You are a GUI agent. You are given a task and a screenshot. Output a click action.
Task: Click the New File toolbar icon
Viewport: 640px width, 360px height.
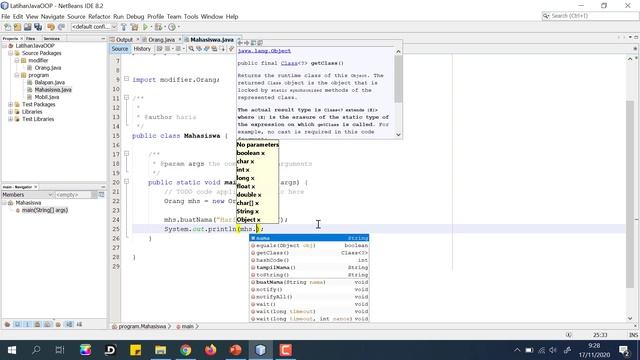tap(7, 27)
